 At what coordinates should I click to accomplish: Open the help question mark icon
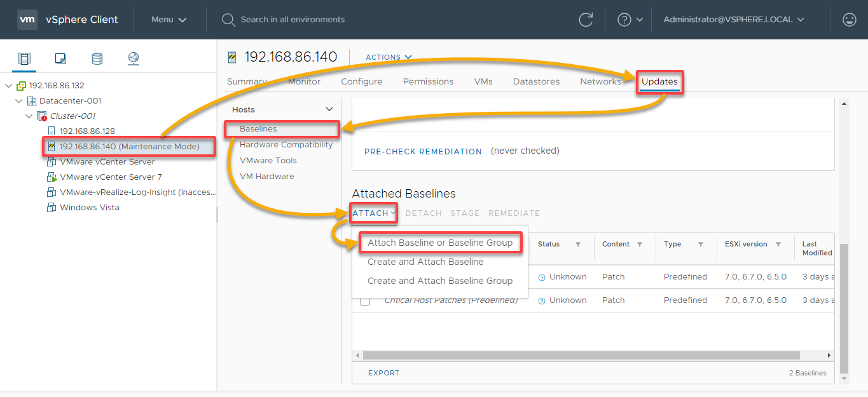click(x=624, y=20)
